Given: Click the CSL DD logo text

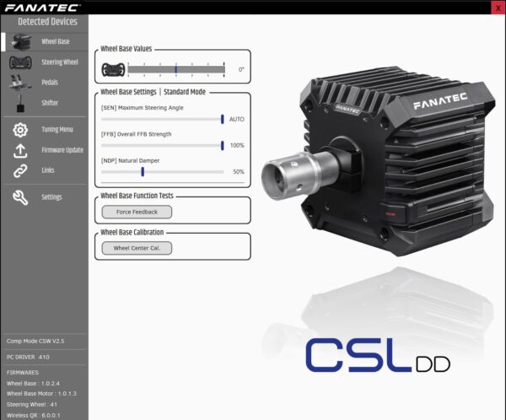Looking at the screenshot, I should point(378,355).
